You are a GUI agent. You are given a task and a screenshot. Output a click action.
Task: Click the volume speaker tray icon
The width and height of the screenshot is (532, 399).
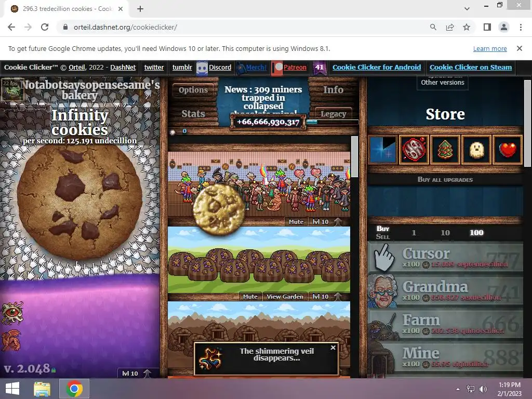tap(483, 389)
